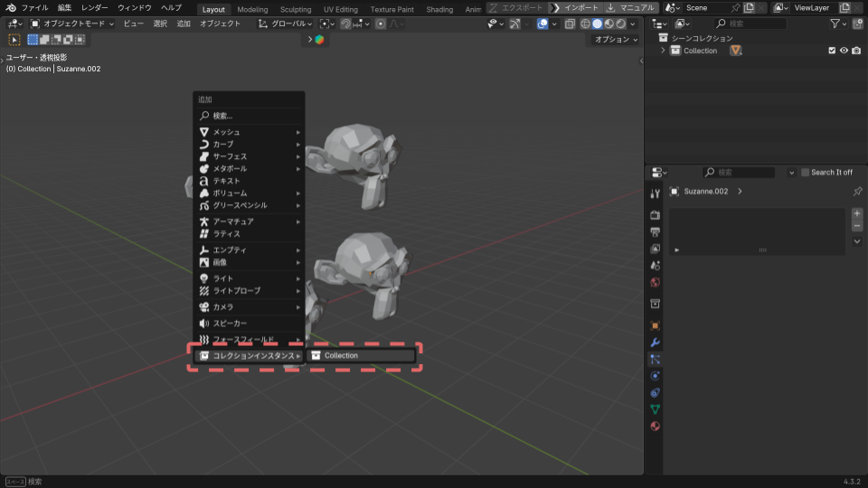
Task: Open the View Layer properties tab icon
Action: click(x=655, y=249)
